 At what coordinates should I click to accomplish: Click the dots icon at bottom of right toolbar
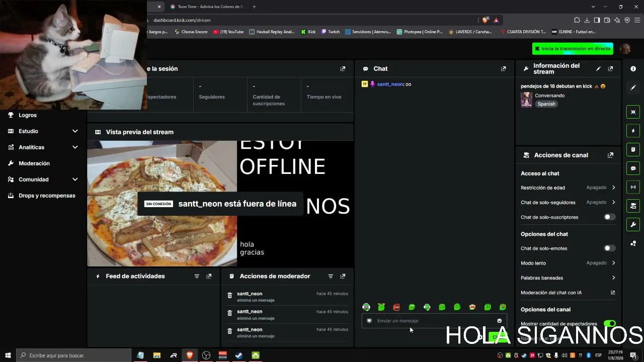tap(633, 243)
